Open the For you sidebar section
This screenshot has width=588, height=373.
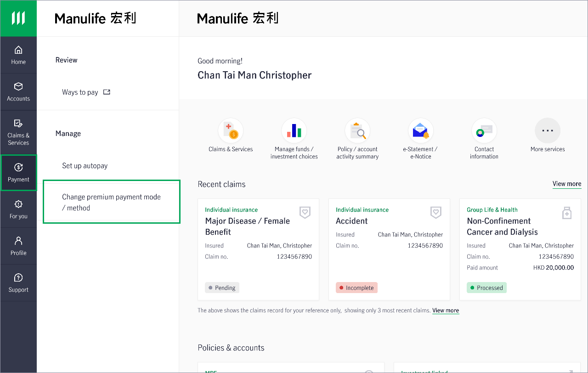tap(18, 209)
